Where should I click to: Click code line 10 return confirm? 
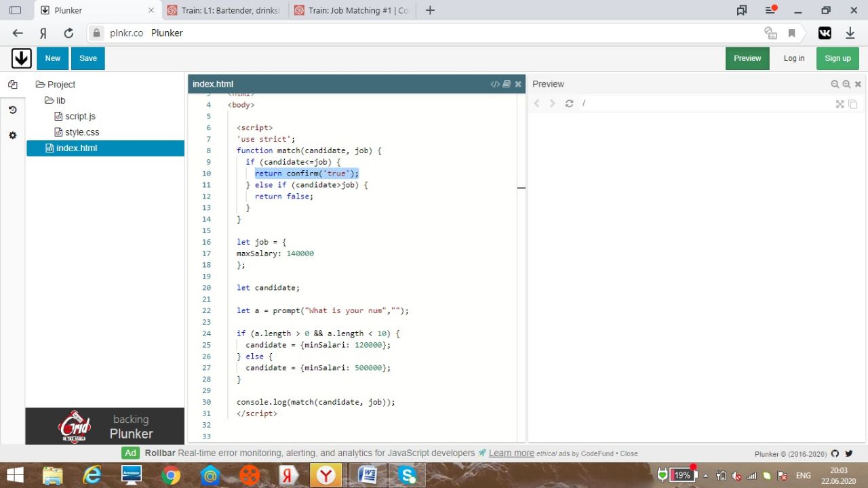307,174
